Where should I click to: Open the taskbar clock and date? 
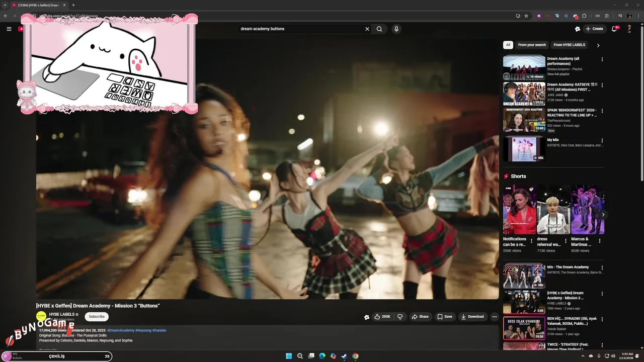point(627,356)
